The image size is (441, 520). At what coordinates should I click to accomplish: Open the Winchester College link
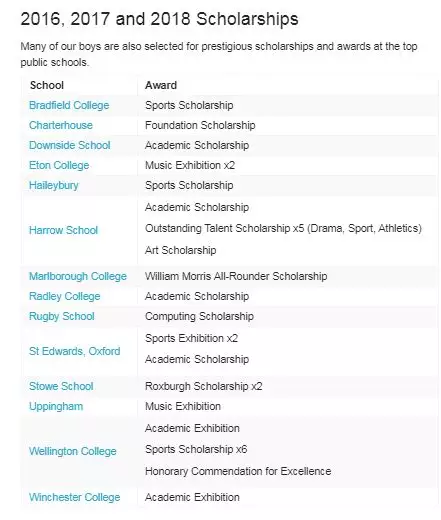(x=75, y=497)
